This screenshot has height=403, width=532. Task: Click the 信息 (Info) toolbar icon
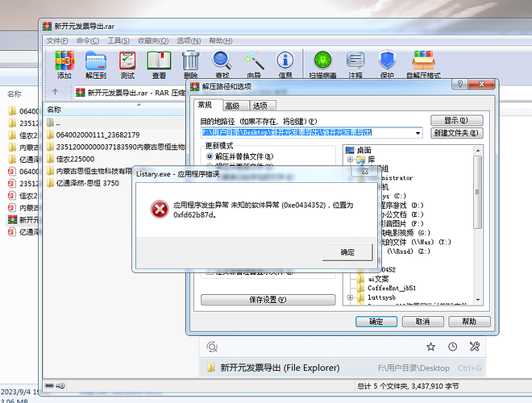285,64
